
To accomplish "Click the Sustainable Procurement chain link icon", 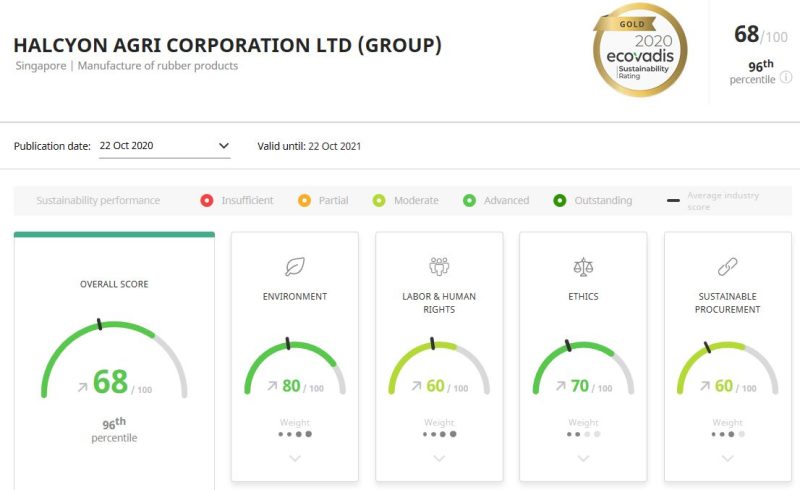I will (727, 266).
